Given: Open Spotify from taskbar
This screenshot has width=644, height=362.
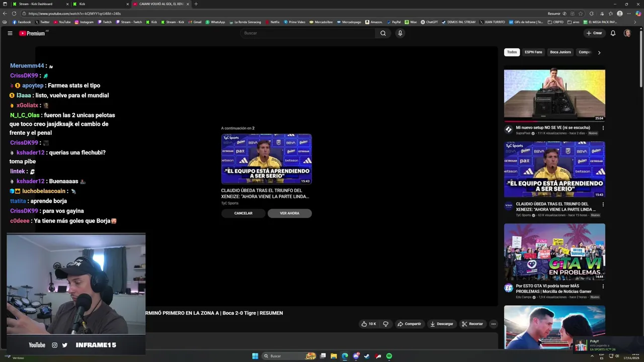Looking at the screenshot, I should [x=389, y=356].
